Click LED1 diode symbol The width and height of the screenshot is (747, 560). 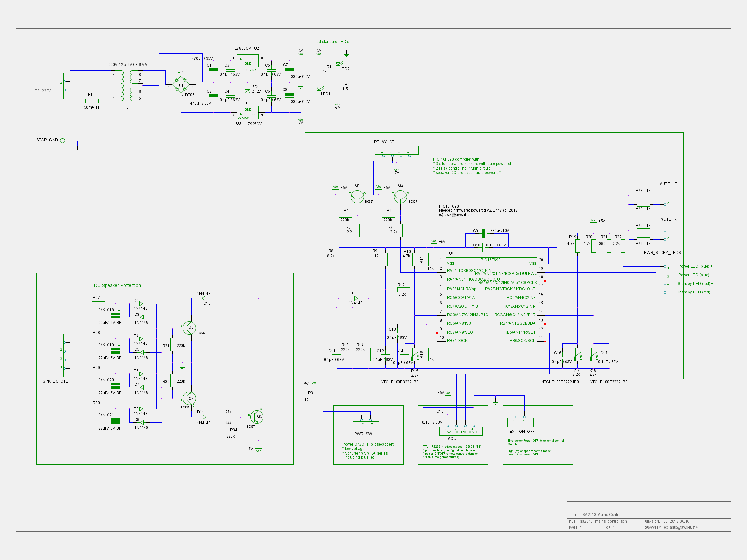tap(319, 89)
